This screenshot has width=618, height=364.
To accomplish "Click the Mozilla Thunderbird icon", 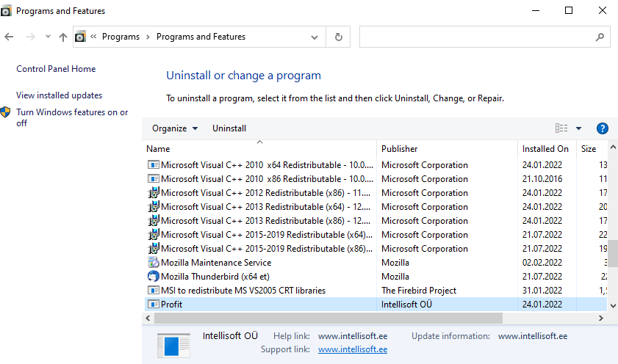I will (153, 276).
